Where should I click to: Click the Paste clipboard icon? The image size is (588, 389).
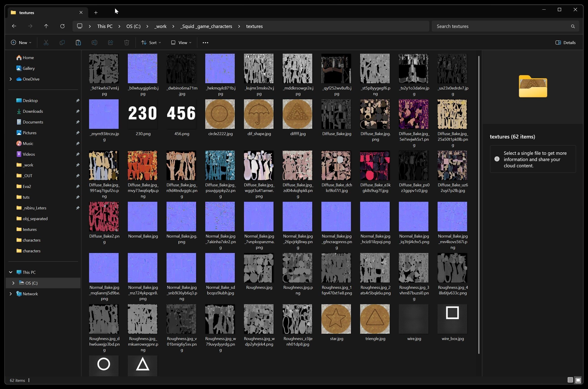tap(78, 43)
